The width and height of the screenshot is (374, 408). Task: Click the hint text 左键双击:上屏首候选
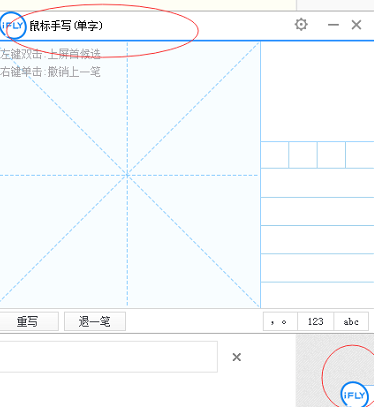(x=50, y=54)
